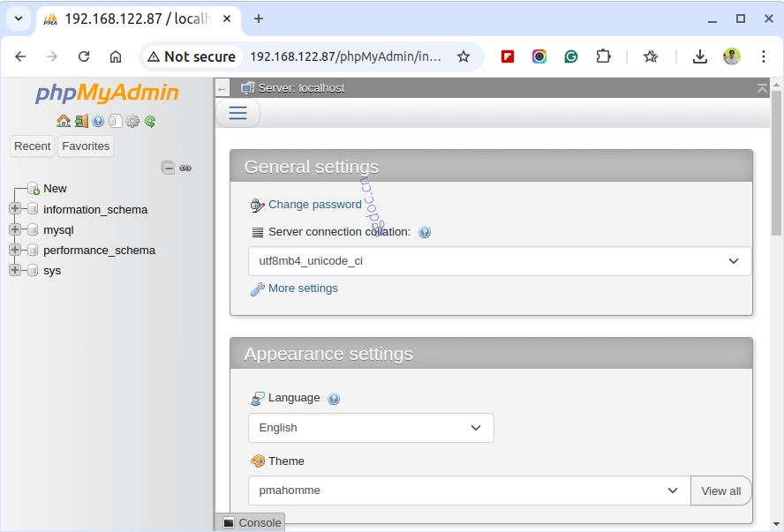The height and width of the screenshot is (532, 784).
Task: Close the phpMyAdmin browser tab
Action: [x=227, y=19]
